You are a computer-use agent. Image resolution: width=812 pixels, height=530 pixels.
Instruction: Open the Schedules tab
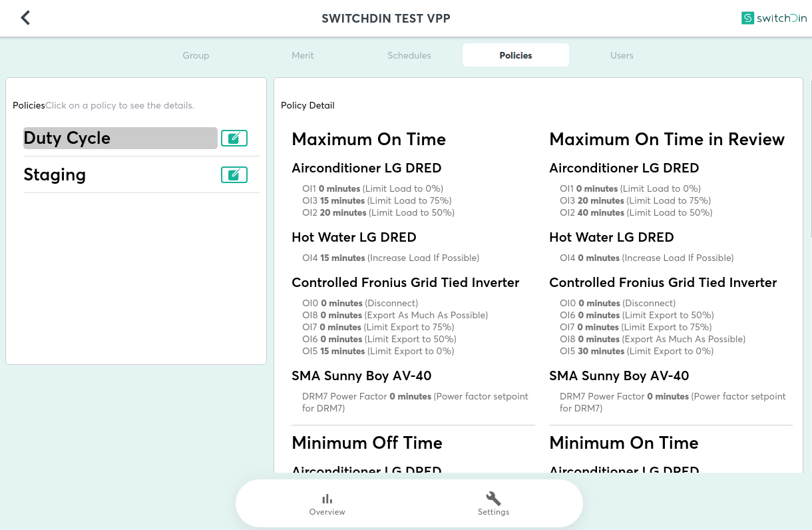click(409, 55)
